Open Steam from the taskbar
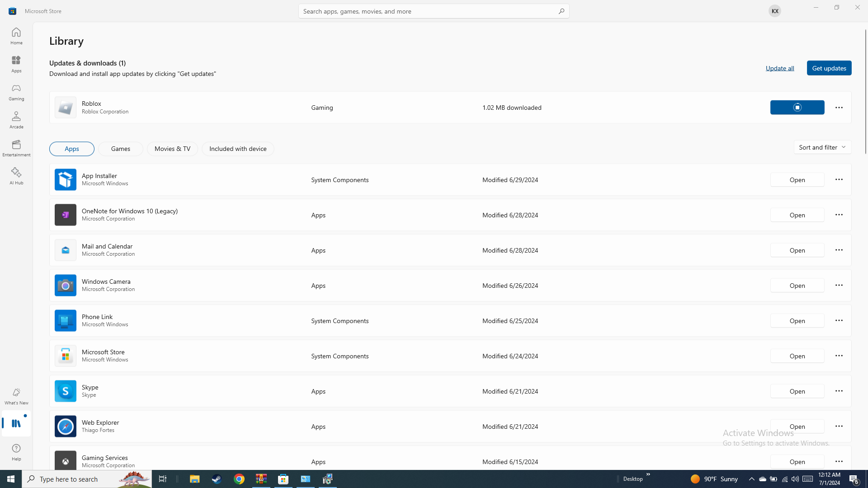The image size is (868, 488). point(217,479)
